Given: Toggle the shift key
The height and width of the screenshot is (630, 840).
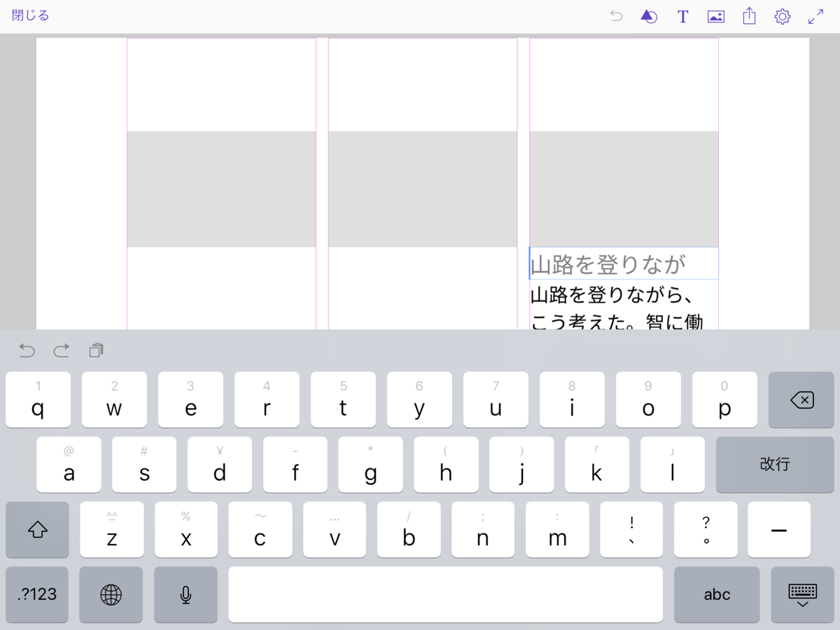Looking at the screenshot, I should click(x=36, y=530).
